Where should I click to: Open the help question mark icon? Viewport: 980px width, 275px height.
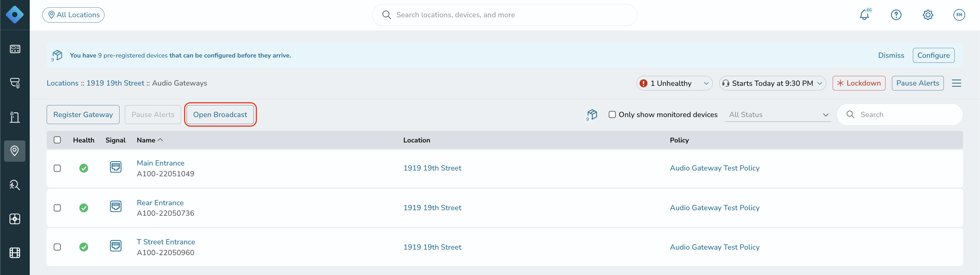tap(896, 15)
